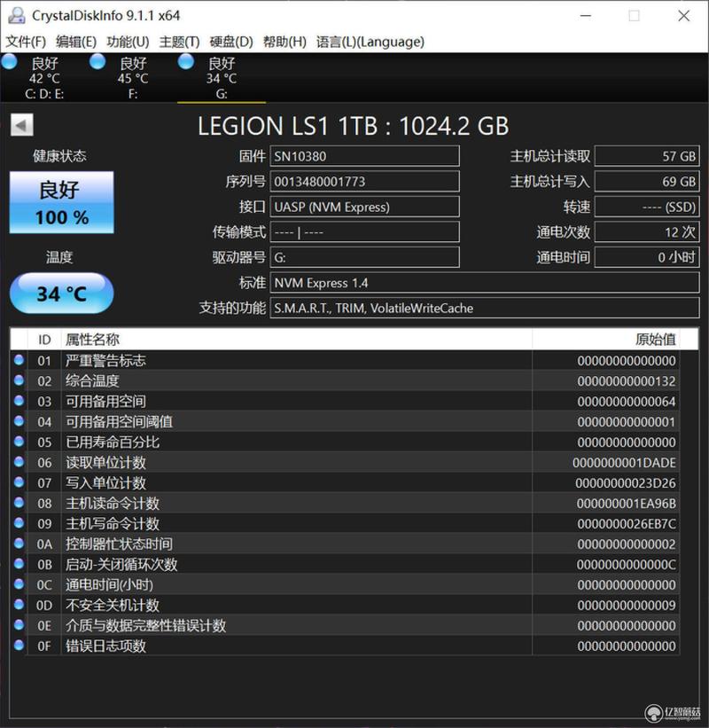This screenshot has height=728, width=709.
Task: Select raw value 00000000000064
Action: coord(627,401)
